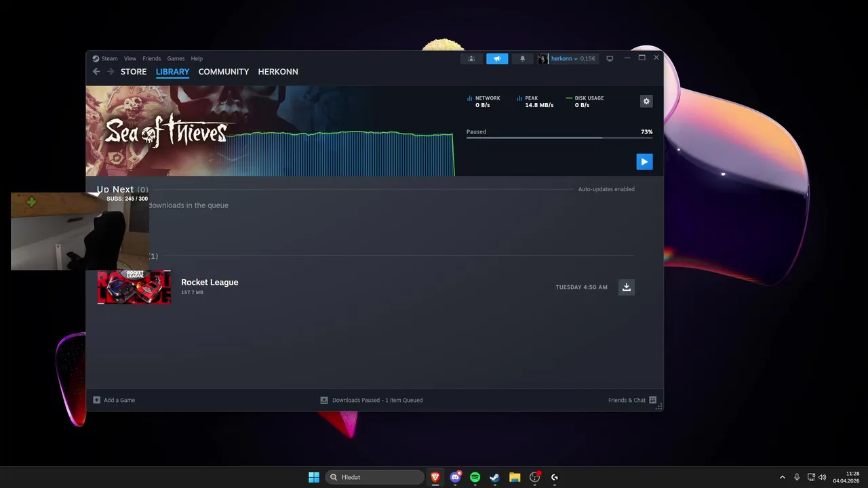Open the View menu

[130, 58]
